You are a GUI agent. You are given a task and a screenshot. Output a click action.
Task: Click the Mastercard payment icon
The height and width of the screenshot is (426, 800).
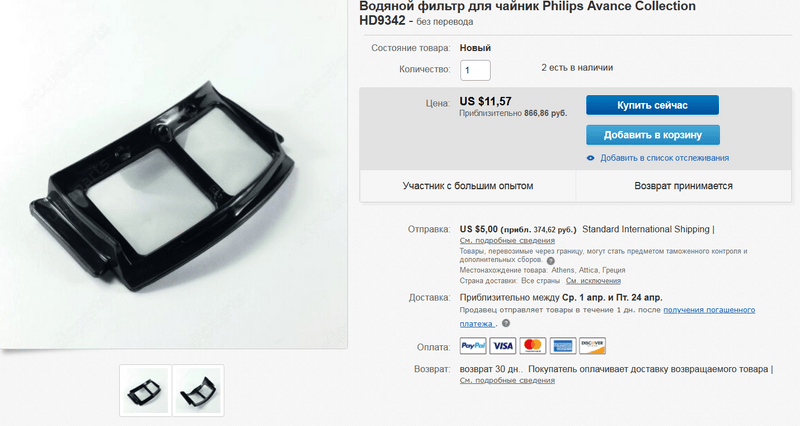(x=533, y=346)
